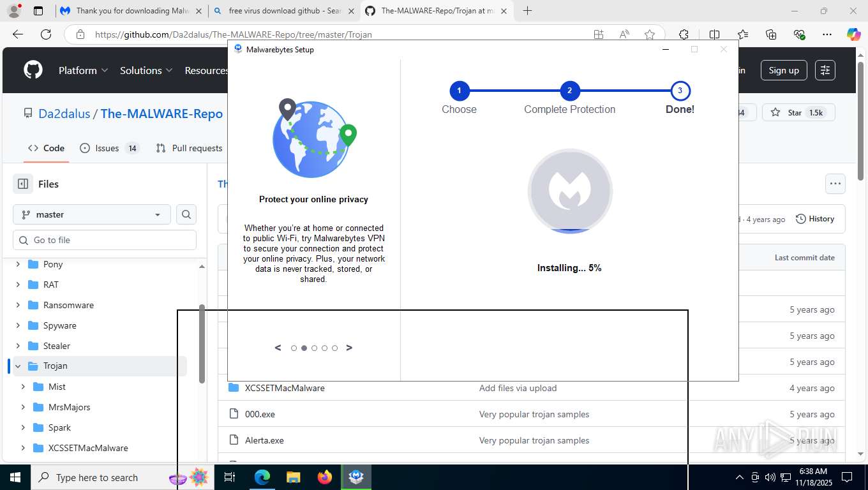View commit History link
Viewport: 868px width, 490px height.
[x=815, y=219]
